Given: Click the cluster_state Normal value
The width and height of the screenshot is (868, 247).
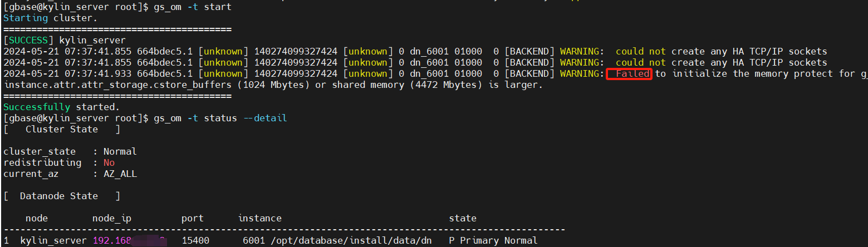Looking at the screenshot, I should [x=120, y=151].
